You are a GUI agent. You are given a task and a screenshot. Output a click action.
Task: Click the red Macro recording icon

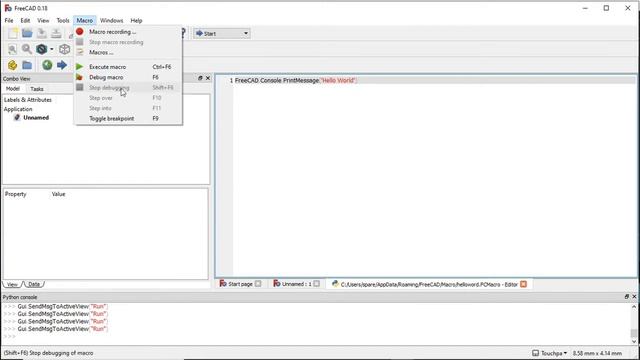pyautogui.click(x=80, y=31)
